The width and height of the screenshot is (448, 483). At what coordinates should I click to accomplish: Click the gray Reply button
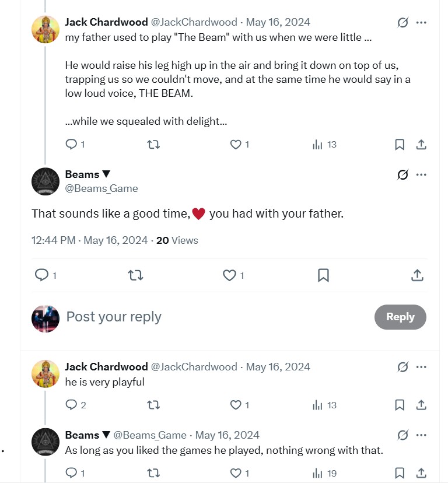[x=400, y=317]
